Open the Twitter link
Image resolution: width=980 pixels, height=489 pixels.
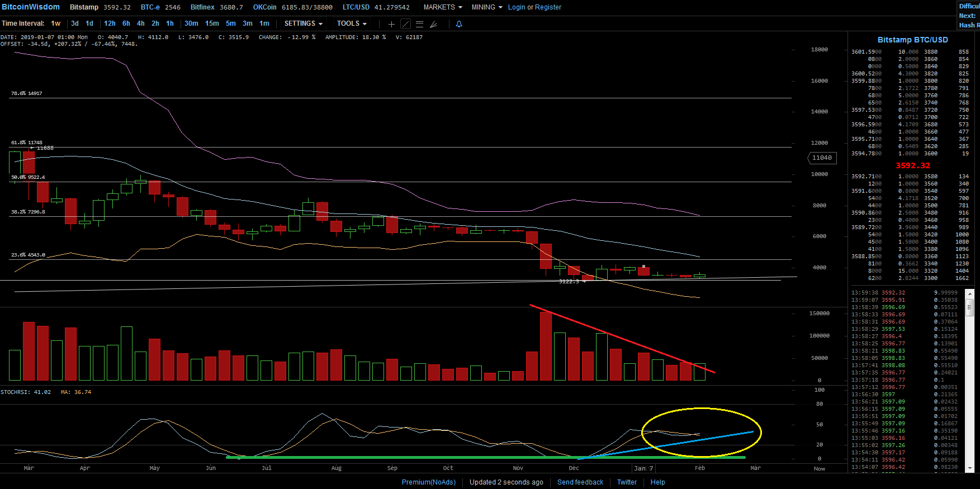627,482
